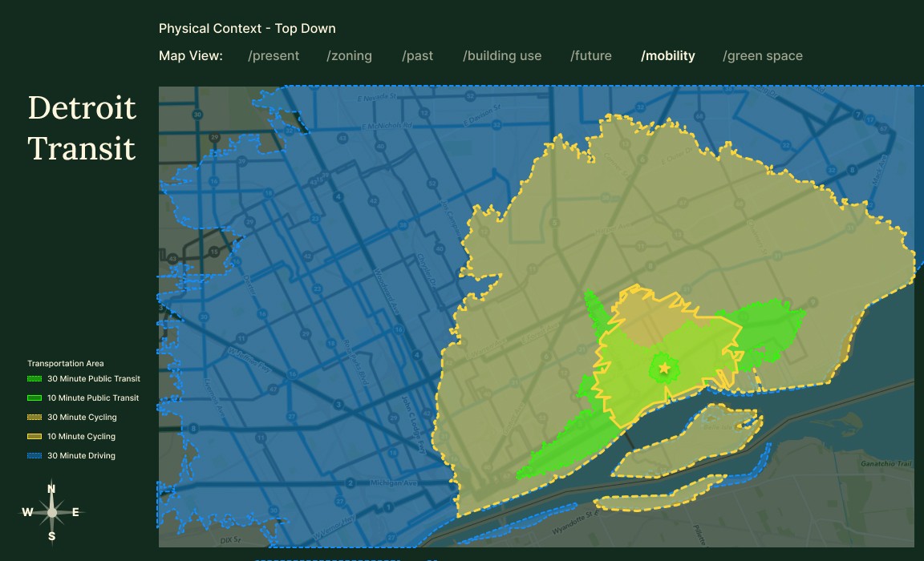Switch to the /zoning map view
The width and height of the screenshot is (924, 561).
349,55
